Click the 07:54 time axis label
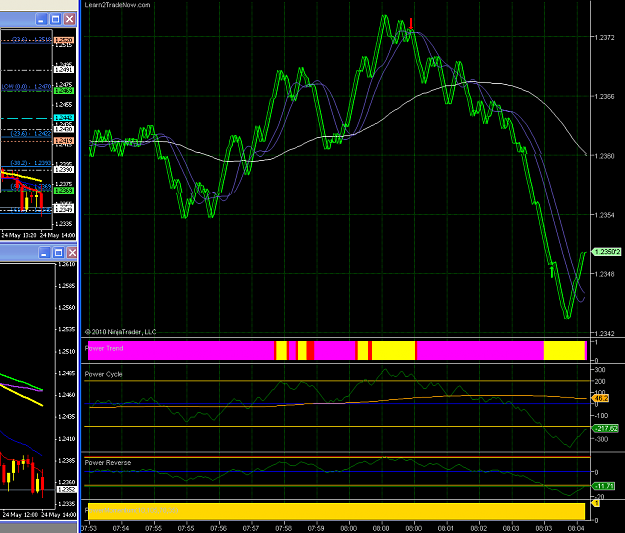This screenshot has height=533, width=625. click(x=121, y=529)
